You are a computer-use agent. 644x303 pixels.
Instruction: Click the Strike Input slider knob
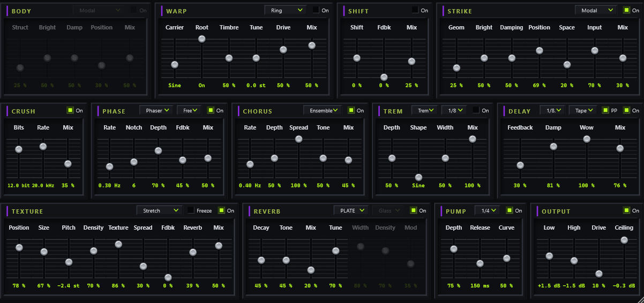(595, 50)
